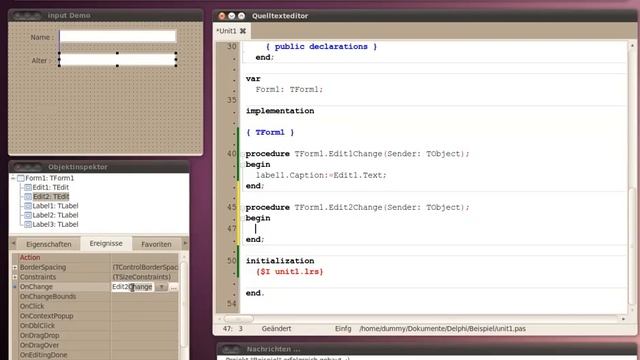Click the horizontal scrollbar right arrow
The height and width of the screenshot is (360, 640).
(623, 318)
